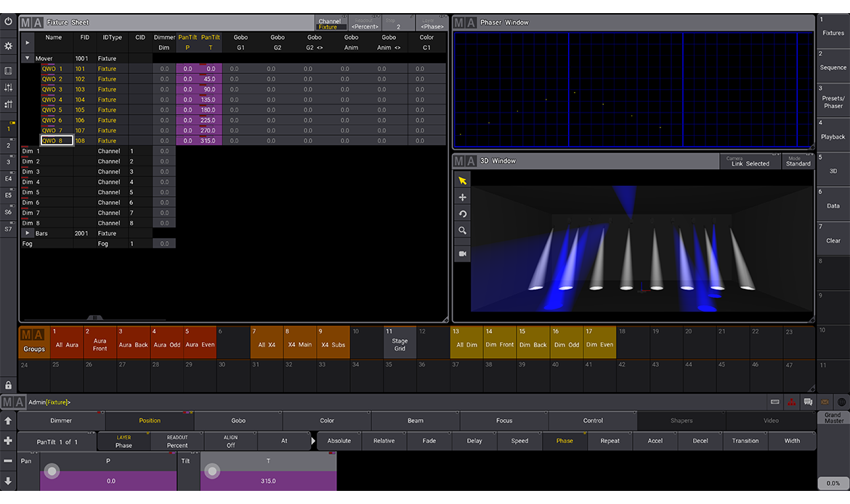Switch to the Dimmer feature group tab
Image resolution: width=850 pixels, height=504 pixels.
pos(61,420)
